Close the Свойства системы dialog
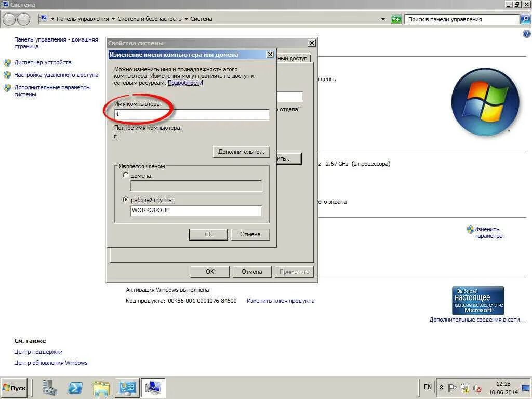This screenshot has height=399, width=532. click(x=312, y=43)
